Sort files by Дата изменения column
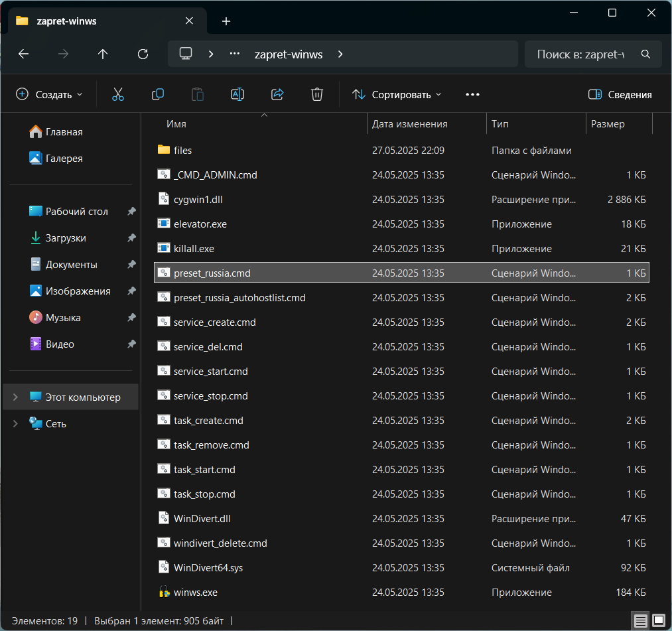Screen dimensions: 672x631 pos(409,124)
